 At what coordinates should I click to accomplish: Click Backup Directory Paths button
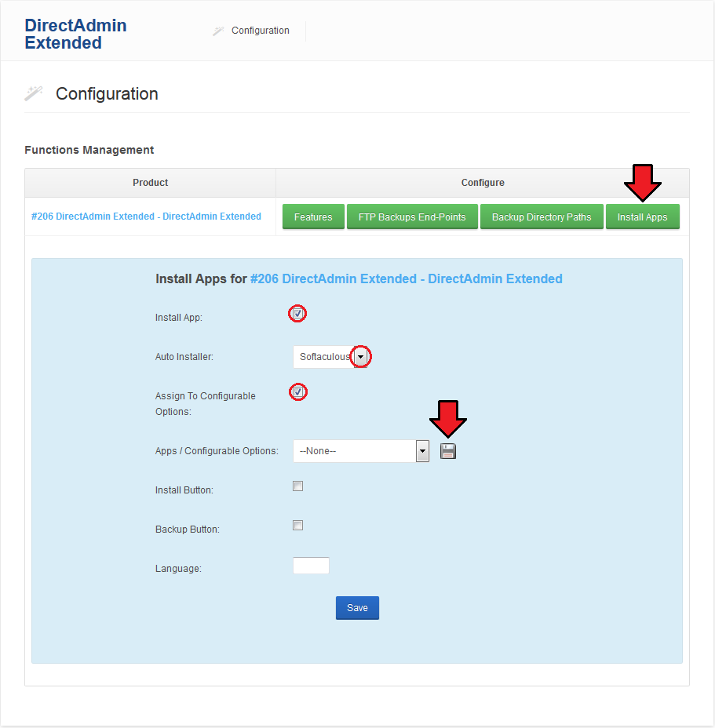coord(542,217)
